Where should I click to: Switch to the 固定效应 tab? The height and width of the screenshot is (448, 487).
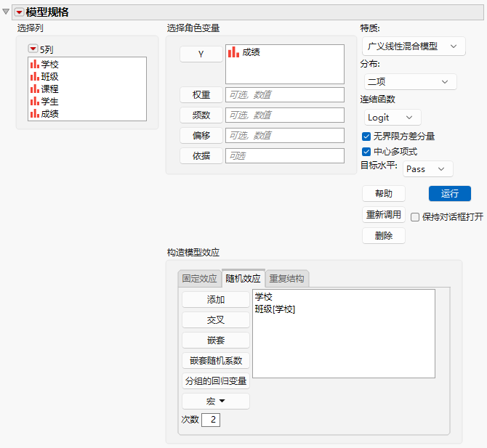coord(199,278)
